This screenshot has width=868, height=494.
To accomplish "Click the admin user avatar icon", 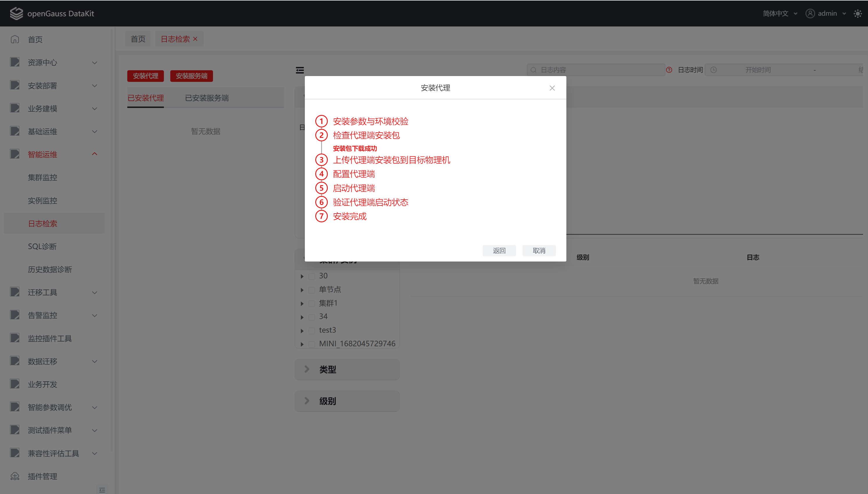I will point(810,14).
